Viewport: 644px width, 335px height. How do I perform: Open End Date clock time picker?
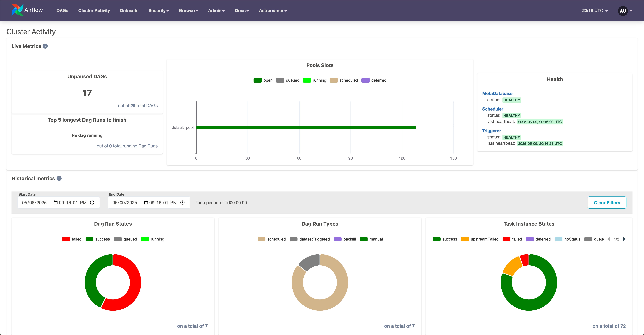point(182,203)
